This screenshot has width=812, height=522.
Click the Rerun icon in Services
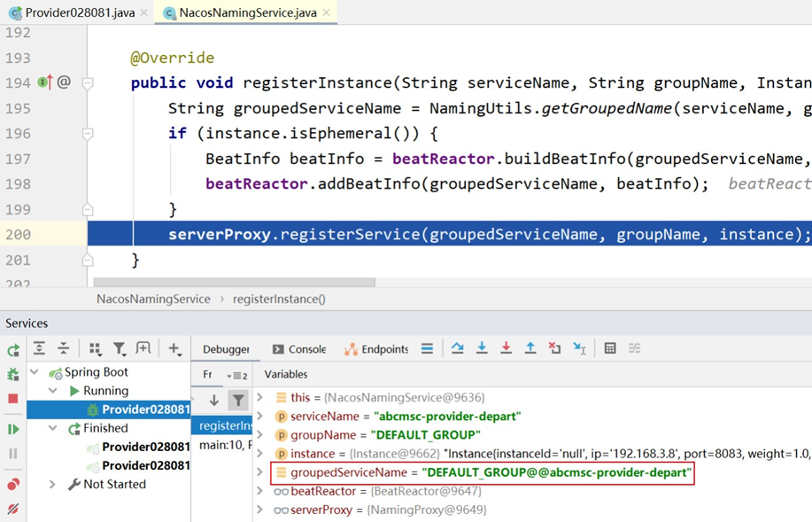[x=13, y=350]
